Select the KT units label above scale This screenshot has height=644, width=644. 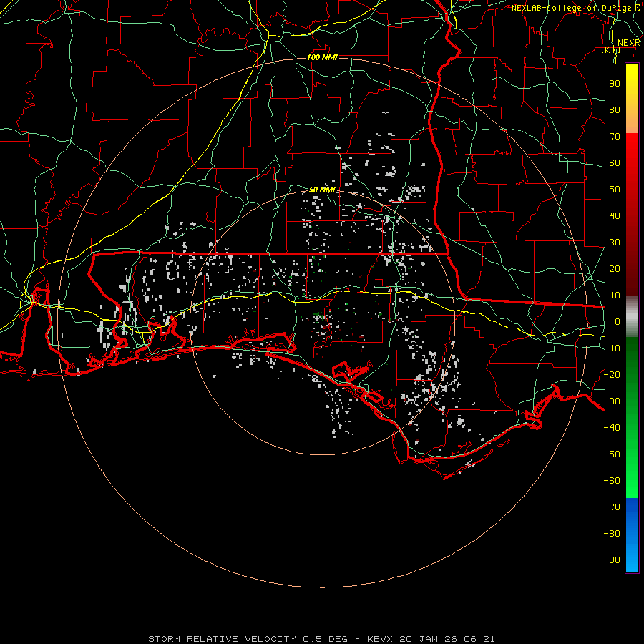(610, 50)
